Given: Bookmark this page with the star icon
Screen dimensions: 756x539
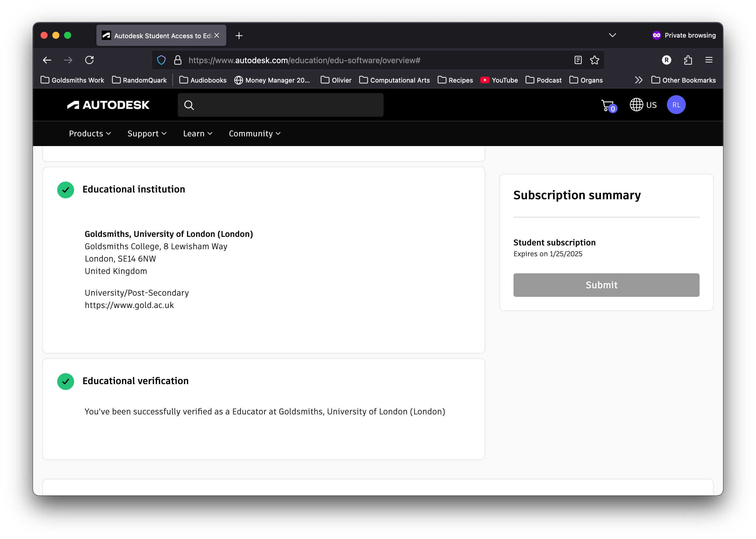Looking at the screenshot, I should coord(594,60).
